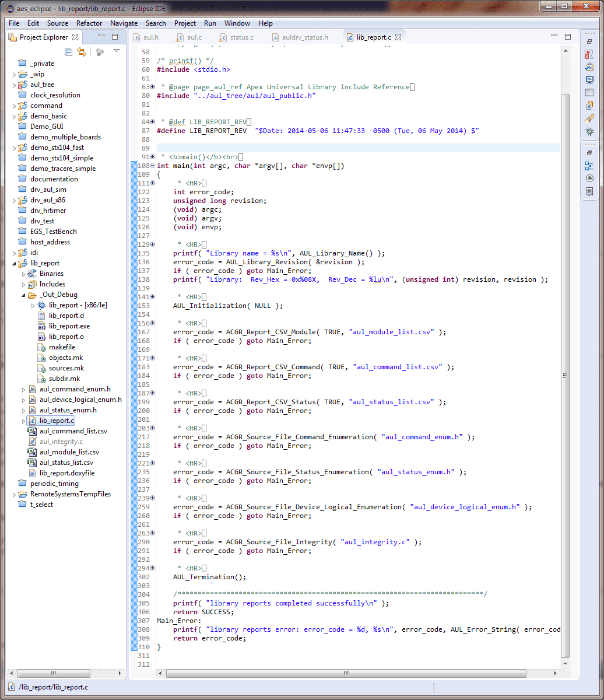Expand folded comment at line 84
This screenshot has height=700, width=604.
(152, 122)
